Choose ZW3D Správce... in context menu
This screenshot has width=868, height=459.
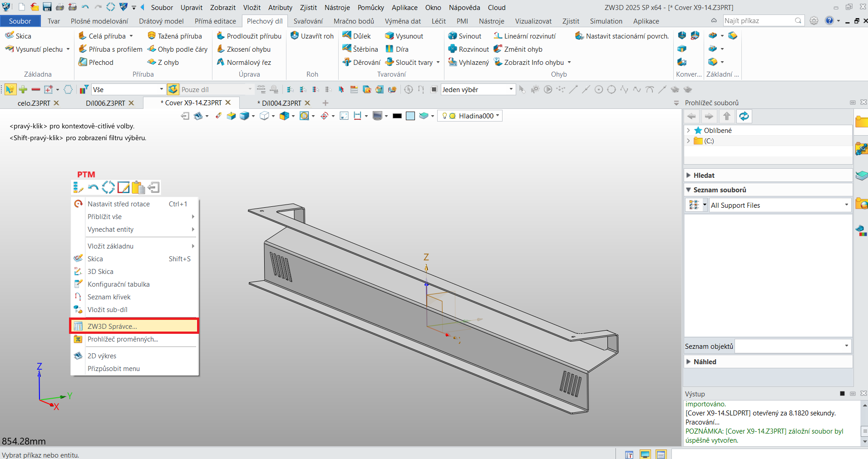(134, 327)
